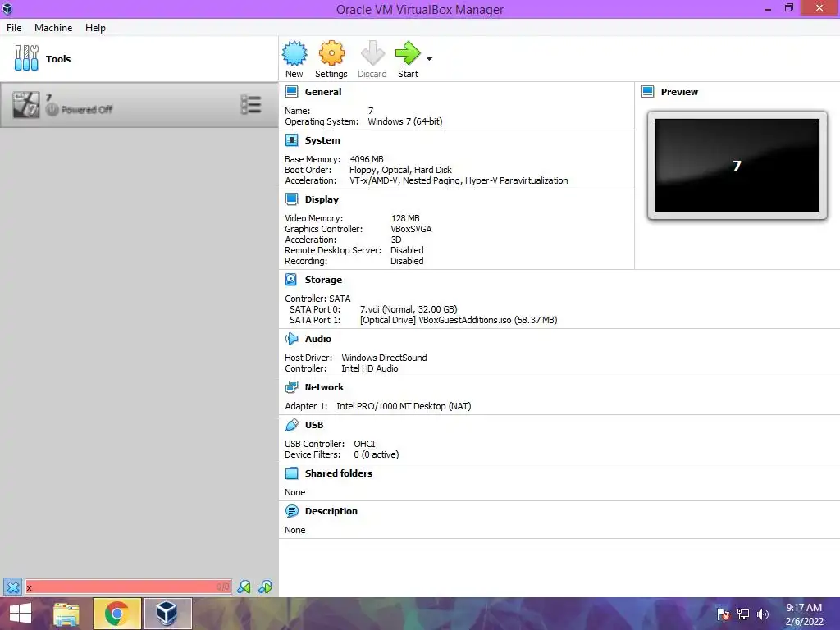Open Google Chrome from the taskbar
The height and width of the screenshot is (630, 840).
117,614
